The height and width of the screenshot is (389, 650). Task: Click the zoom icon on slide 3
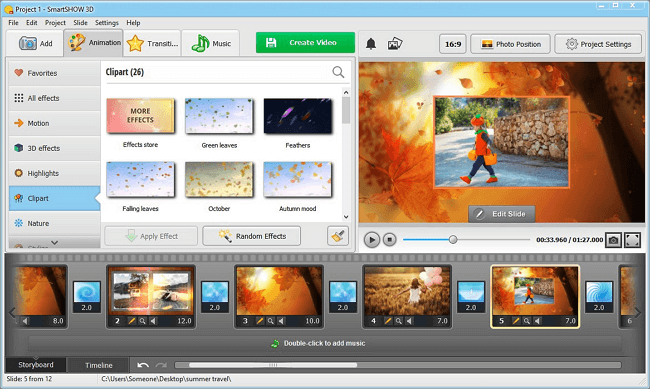tap(270, 321)
